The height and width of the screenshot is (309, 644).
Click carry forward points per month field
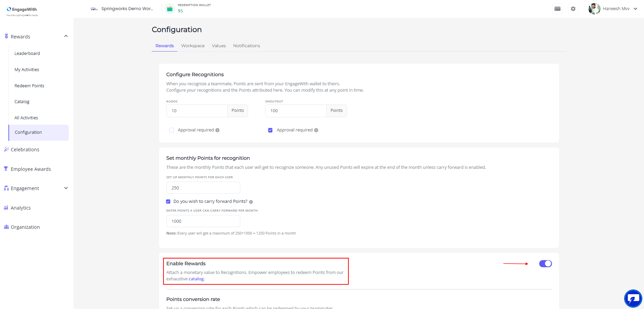203,221
